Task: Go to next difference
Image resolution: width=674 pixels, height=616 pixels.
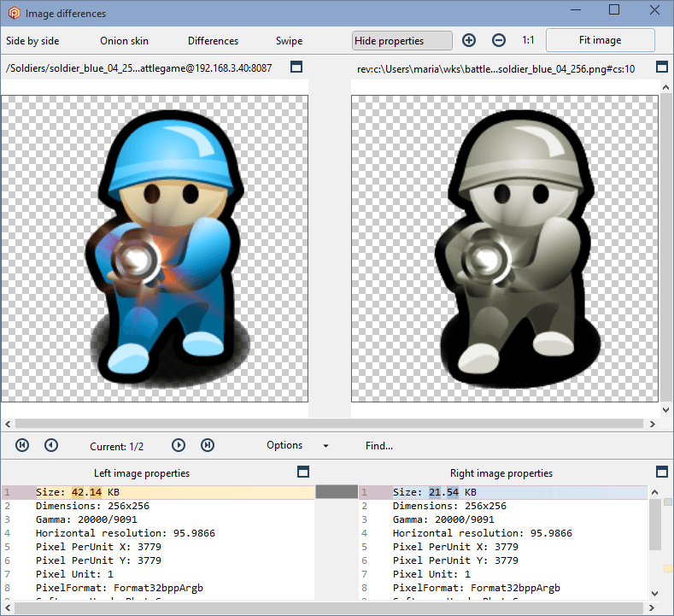Action: pos(179,445)
